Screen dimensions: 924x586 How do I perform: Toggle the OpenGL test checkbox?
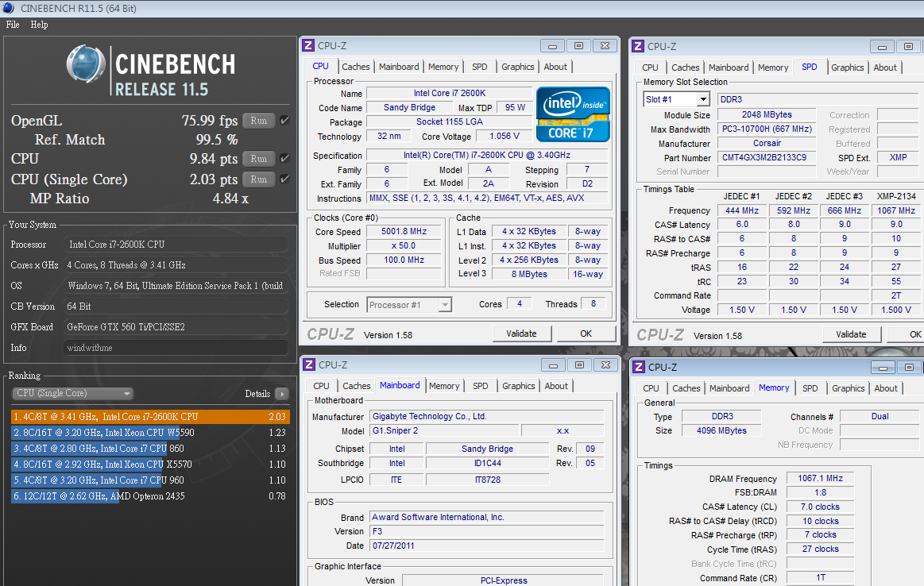[284, 121]
